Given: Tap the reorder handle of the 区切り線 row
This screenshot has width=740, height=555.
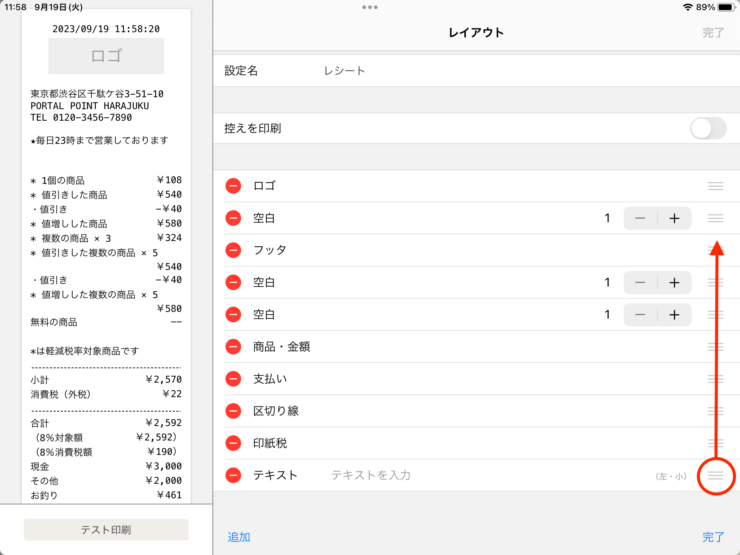Looking at the screenshot, I should (715, 411).
